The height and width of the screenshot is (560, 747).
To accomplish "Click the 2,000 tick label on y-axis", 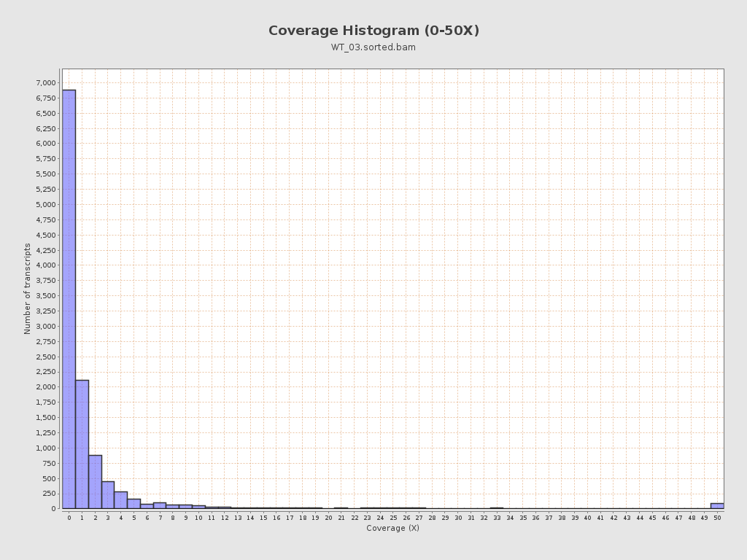I will coord(46,387).
